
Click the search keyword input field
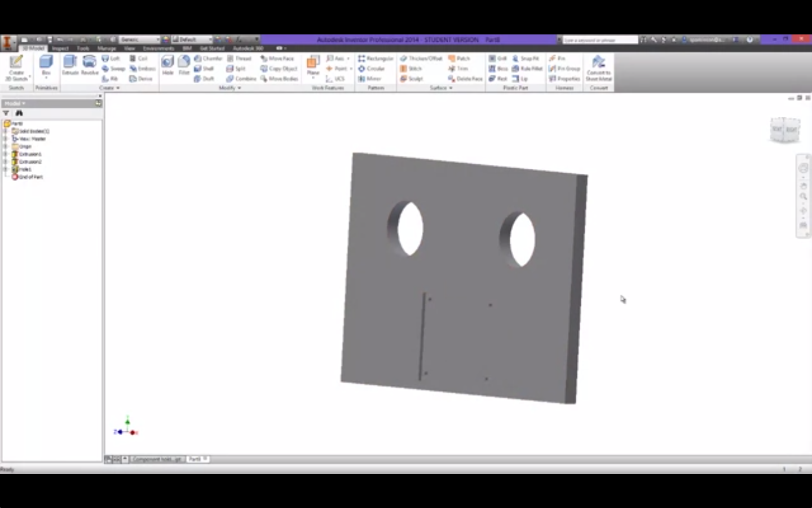(x=600, y=40)
